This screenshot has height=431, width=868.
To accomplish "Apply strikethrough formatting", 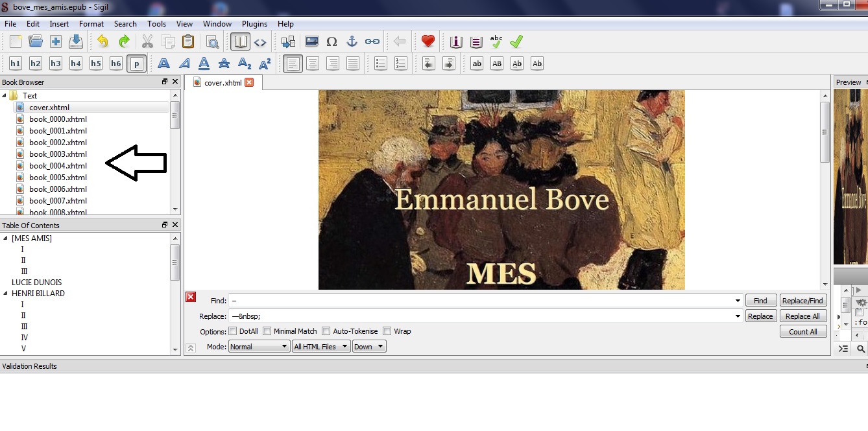I will [224, 64].
